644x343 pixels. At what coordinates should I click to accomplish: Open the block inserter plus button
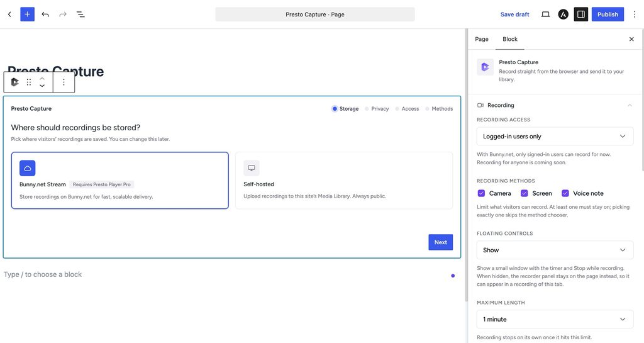pyautogui.click(x=27, y=14)
